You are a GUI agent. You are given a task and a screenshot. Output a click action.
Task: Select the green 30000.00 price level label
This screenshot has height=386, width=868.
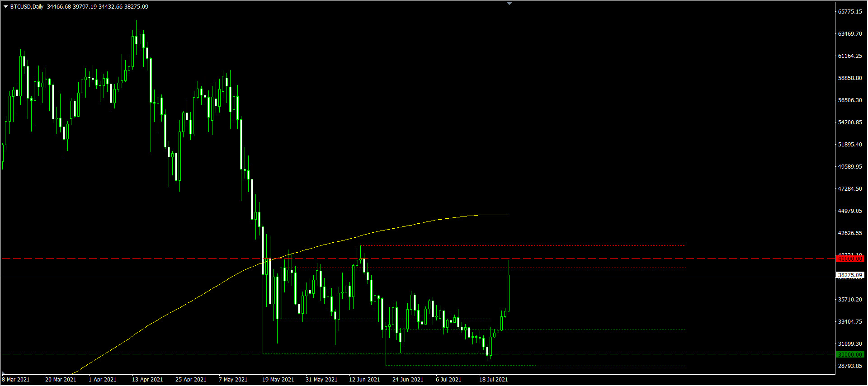tap(850, 355)
